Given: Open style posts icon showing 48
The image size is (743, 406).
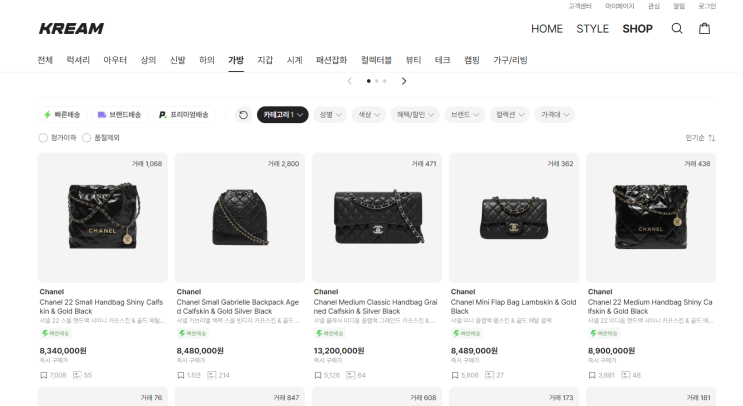Looking at the screenshot, I should (x=625, y=375).
